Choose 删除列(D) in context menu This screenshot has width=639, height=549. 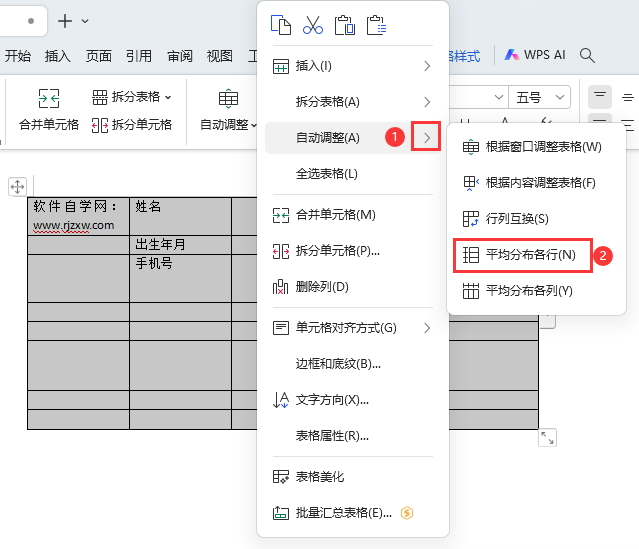tap(353, 287)
